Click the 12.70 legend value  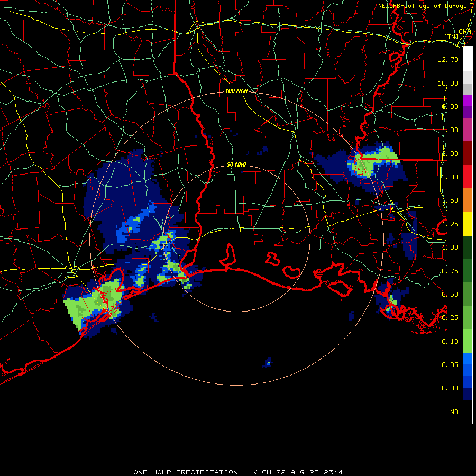click(448, 59)
